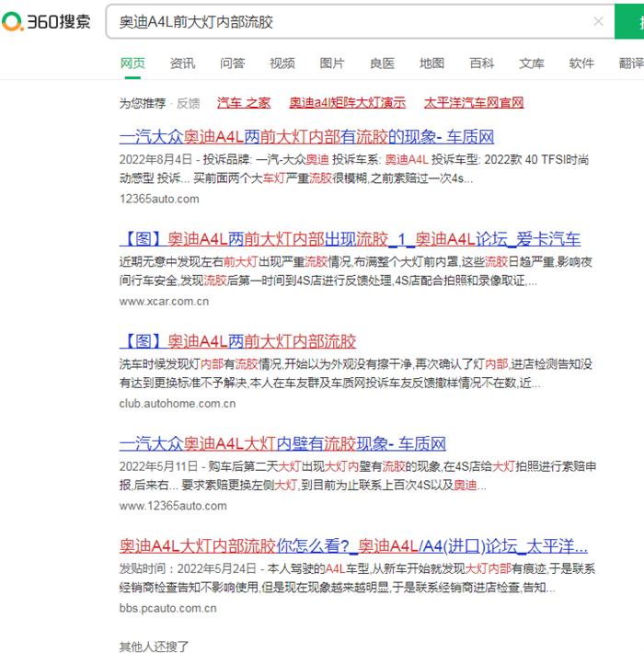Switch to the 资讯 tab
The width and height of the screenshot is (644, 653).
[x=182, y=63]
